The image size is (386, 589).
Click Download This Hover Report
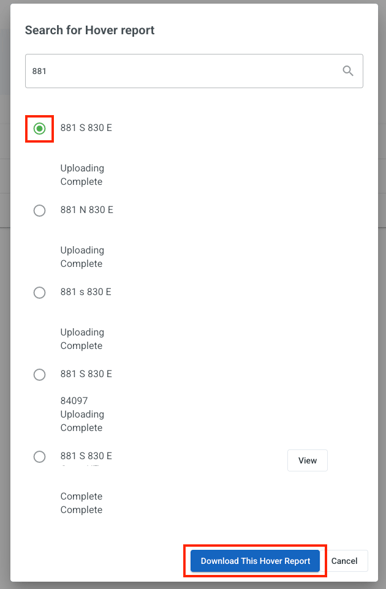point(255,561)
